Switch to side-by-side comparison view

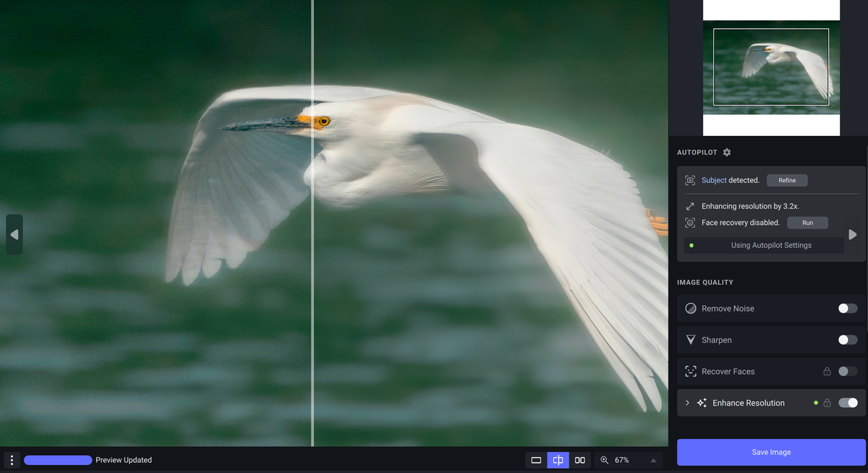580,459
